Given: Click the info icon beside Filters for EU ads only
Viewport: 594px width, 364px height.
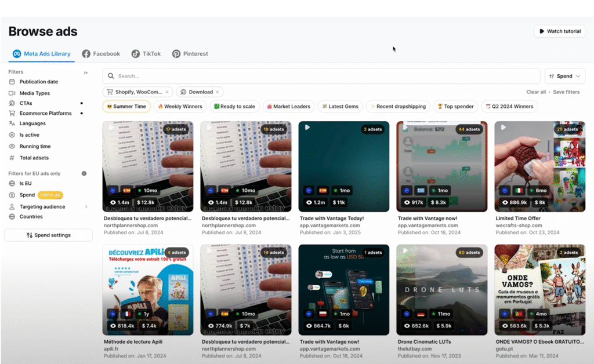Looking at the screenshot, I should tap(84, 173).
